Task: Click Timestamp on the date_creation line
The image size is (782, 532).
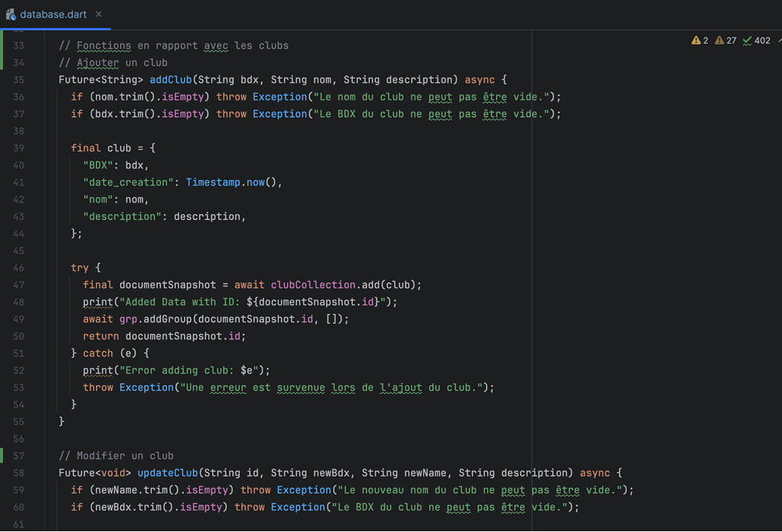Action: pos(212,183)
